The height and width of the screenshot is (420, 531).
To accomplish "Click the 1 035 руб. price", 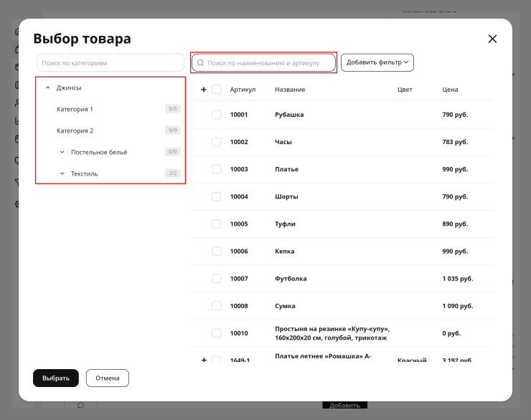I will [458, 279].
